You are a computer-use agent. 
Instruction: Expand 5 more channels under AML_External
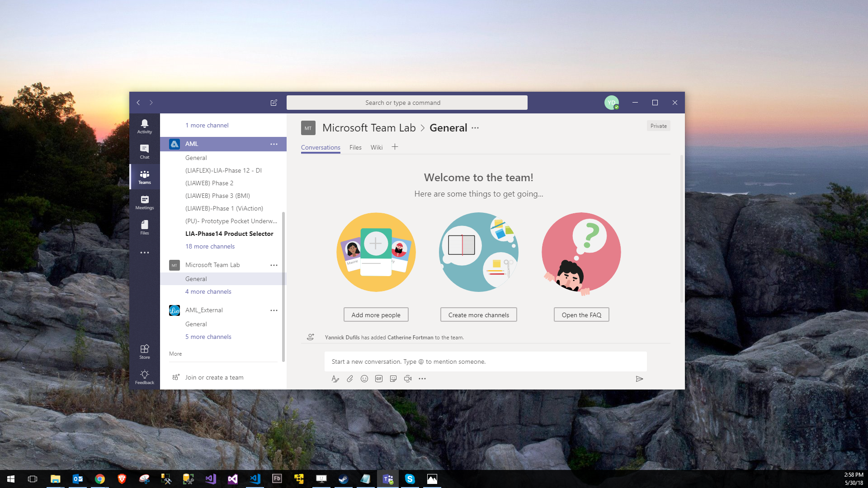point(208,336)
